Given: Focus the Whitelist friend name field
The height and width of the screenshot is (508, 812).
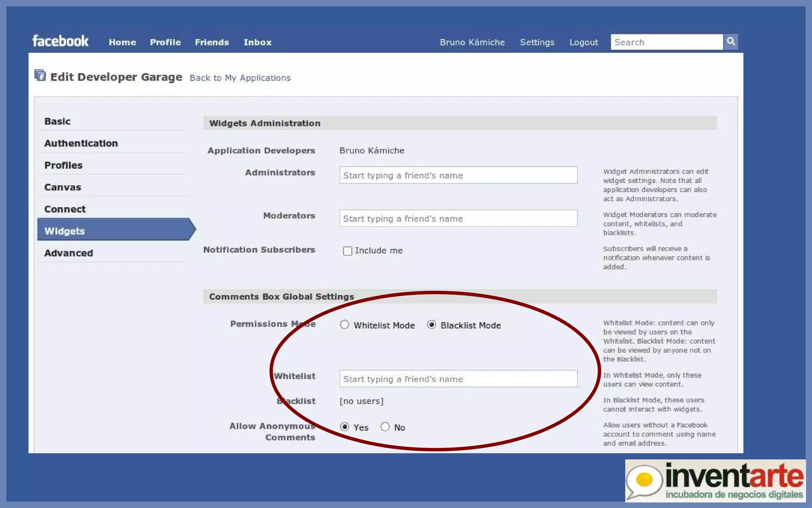Looking at the screenshot, I should click(458, 379).
